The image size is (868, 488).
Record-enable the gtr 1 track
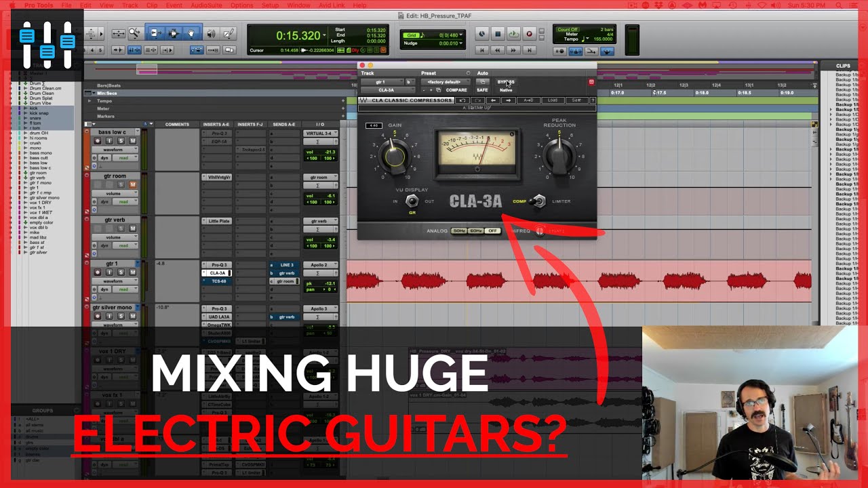pos(98,272)
